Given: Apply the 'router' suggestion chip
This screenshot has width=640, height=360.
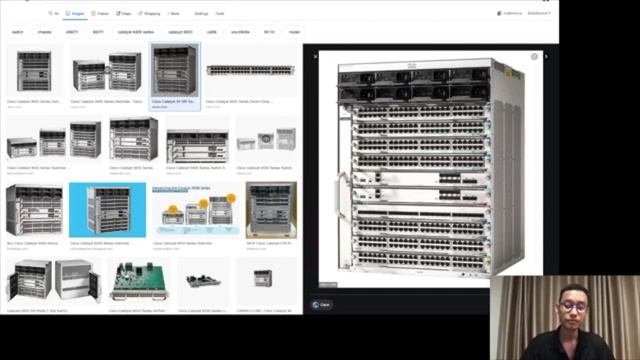Looking at the screenshot, I should tap(295, 32).
